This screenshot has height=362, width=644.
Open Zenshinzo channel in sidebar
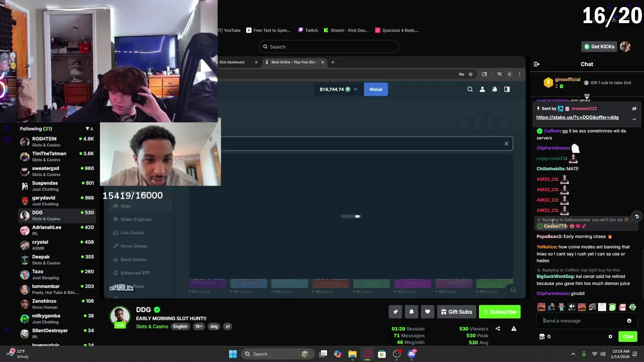pos(56,304)
